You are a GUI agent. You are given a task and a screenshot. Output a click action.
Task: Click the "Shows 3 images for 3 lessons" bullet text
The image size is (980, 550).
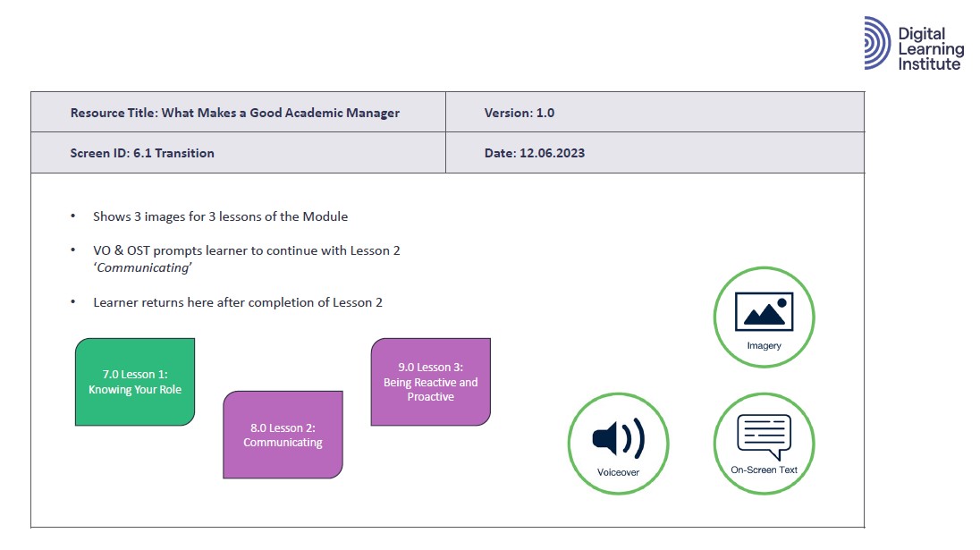[220, 216]
